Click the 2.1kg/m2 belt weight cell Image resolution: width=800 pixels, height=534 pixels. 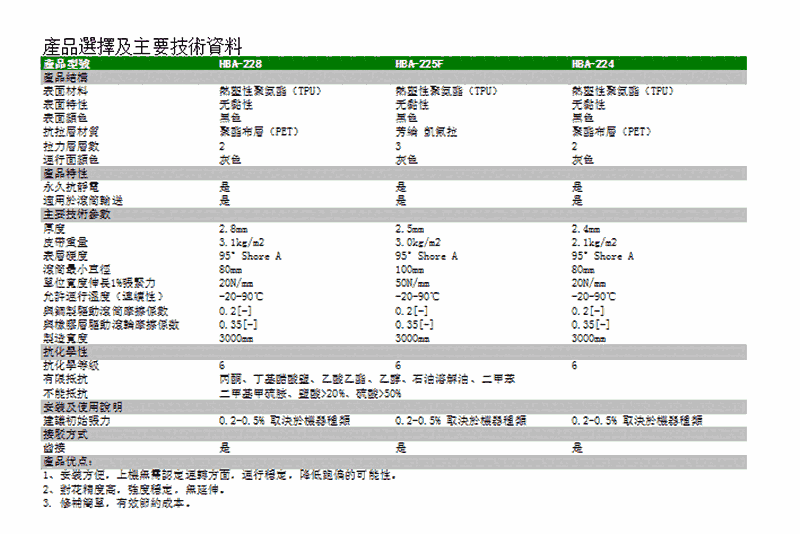(x=593, y=242)
